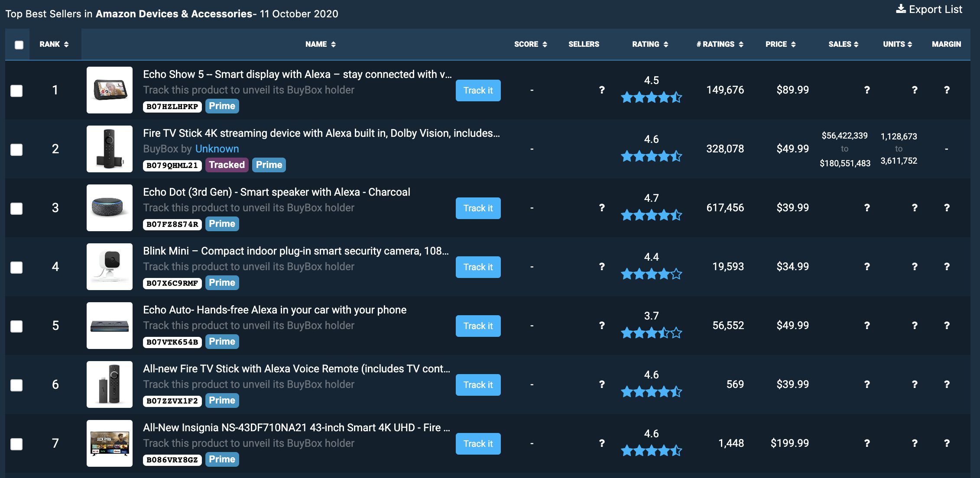980x478 pixels.
Task: Click the $199.99 price value
Action: tap(790, 443)
